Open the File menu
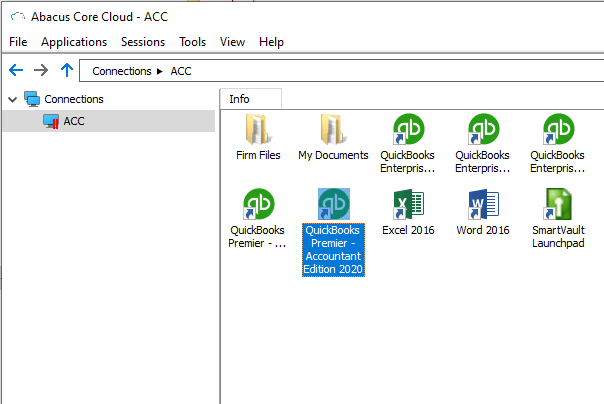This screenshot has width=604, height=404. click(x=18, y=42)
